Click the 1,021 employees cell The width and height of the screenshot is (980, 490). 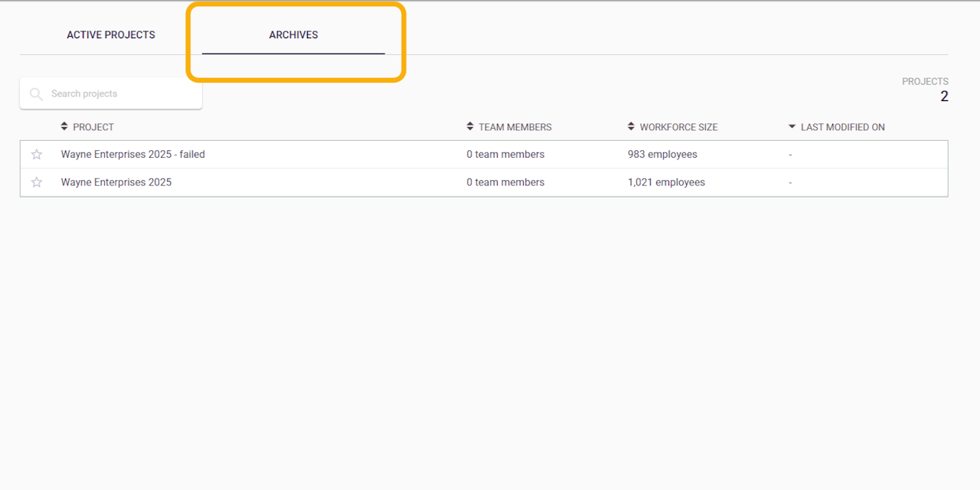point(666,182)
